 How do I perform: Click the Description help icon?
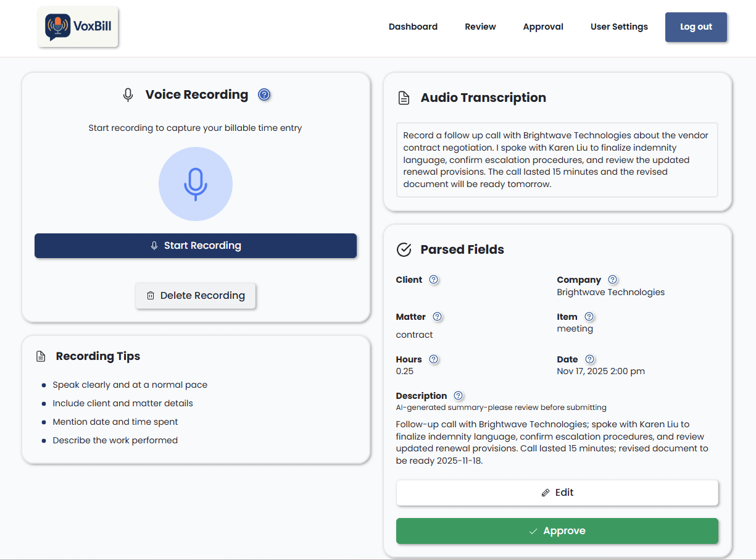pyautogui.click(x=458, y=396)
